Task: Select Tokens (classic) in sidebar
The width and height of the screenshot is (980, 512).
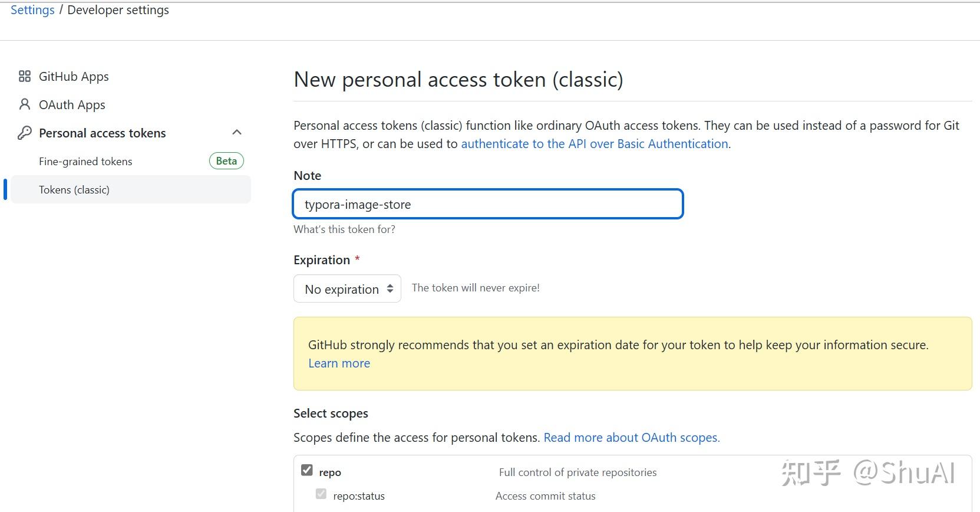Action: pos(74,190)
